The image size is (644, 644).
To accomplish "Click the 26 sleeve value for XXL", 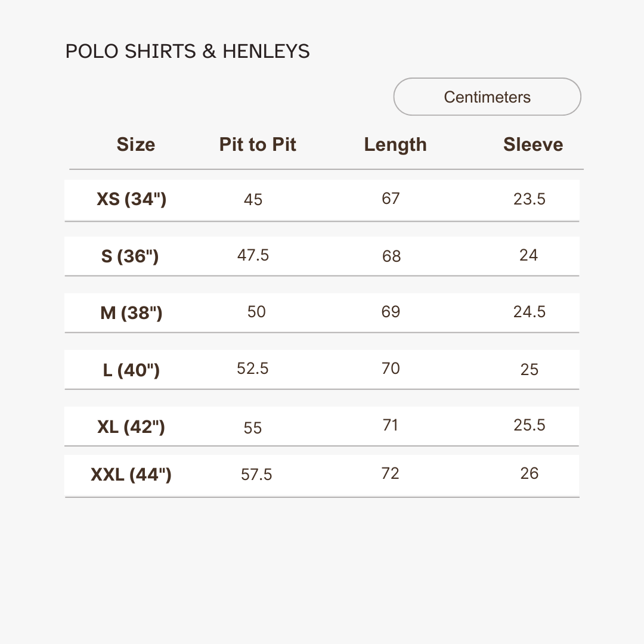I will pyautogui.click(x=530, y=473).
